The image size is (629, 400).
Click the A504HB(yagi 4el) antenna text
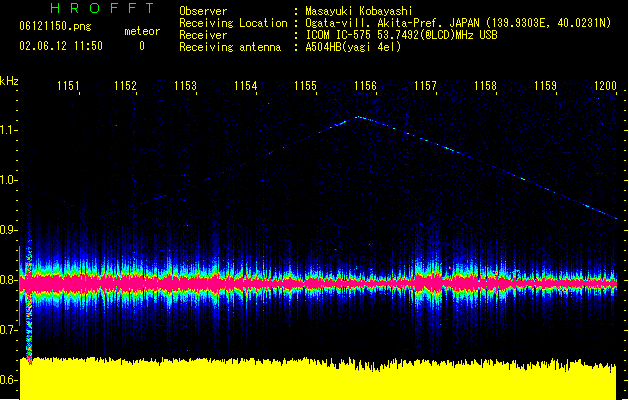click(x=353, y=47)
